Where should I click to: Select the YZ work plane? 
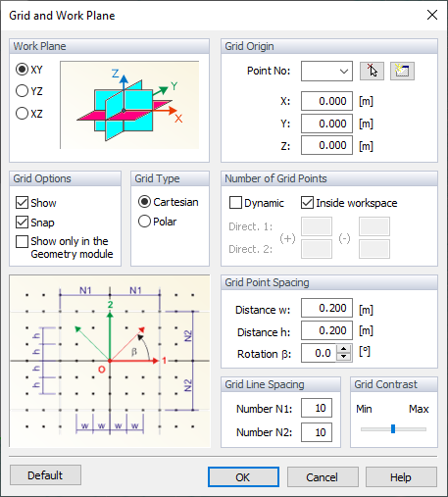point(29,91)
